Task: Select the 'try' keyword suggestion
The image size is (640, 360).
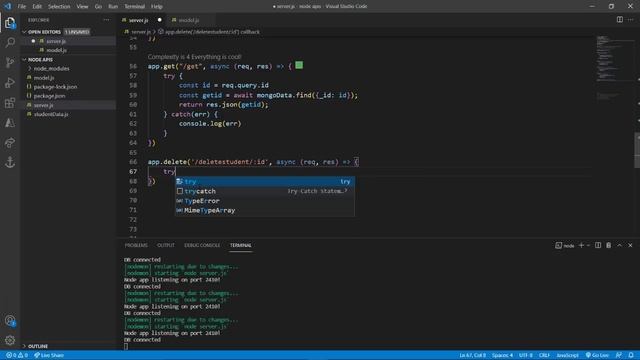Action: 265,182
